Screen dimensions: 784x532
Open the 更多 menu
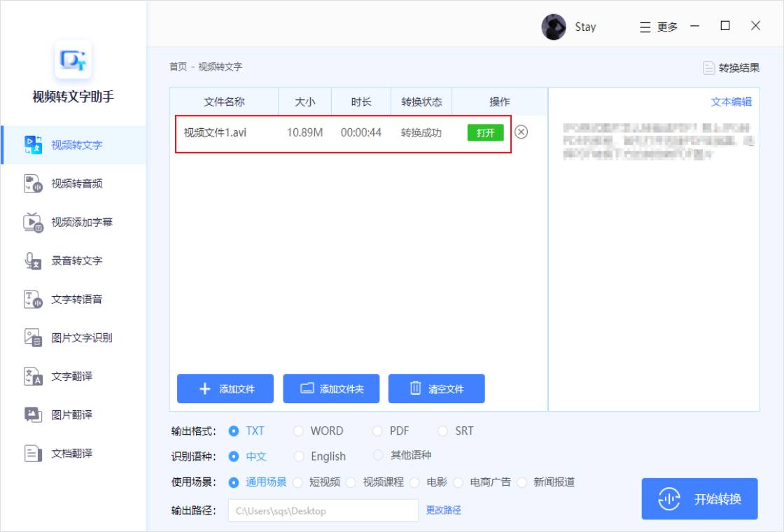pos(659,26)
